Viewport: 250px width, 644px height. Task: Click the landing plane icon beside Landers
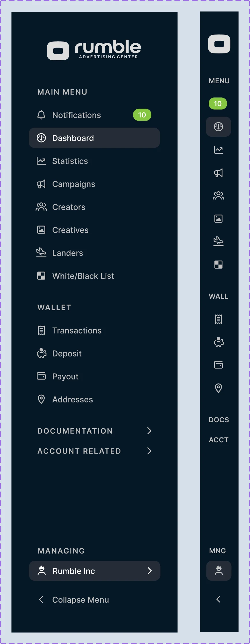(41, 252)
